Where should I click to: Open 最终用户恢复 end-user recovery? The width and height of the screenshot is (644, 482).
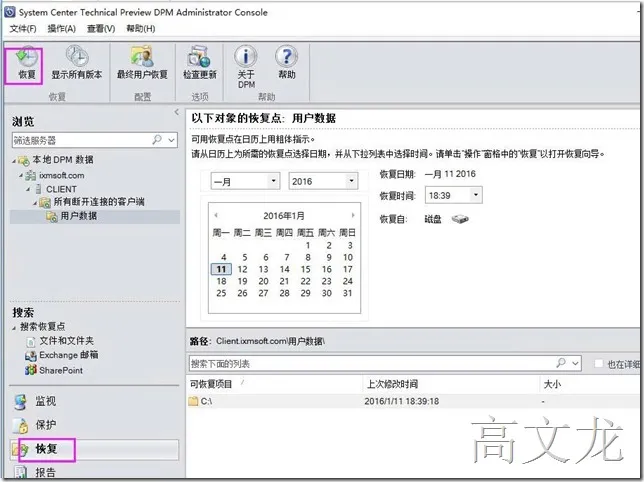(x=142, y=56)
